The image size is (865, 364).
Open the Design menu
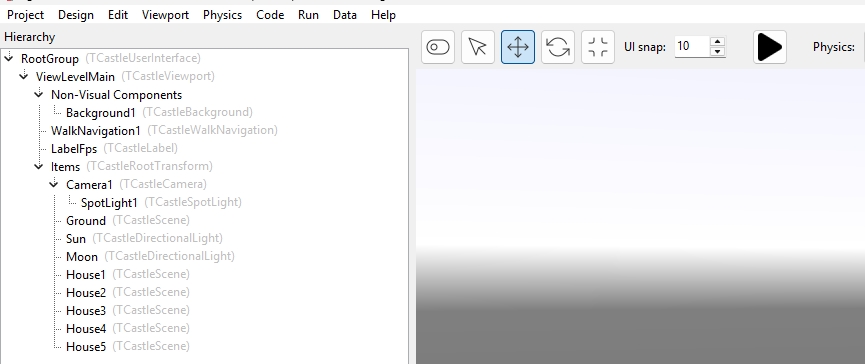pyautogui.click(x=76, y=15)
